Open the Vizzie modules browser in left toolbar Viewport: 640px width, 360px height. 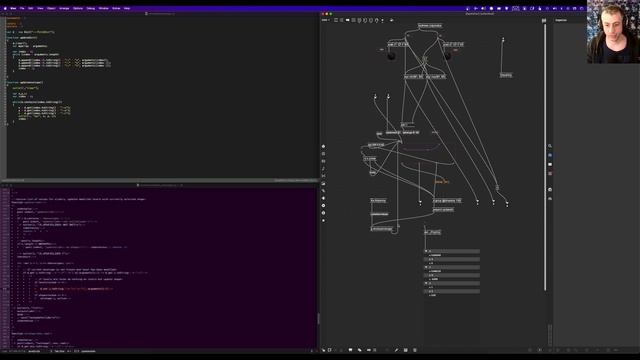pyautogui.click(x=323, y=161)
